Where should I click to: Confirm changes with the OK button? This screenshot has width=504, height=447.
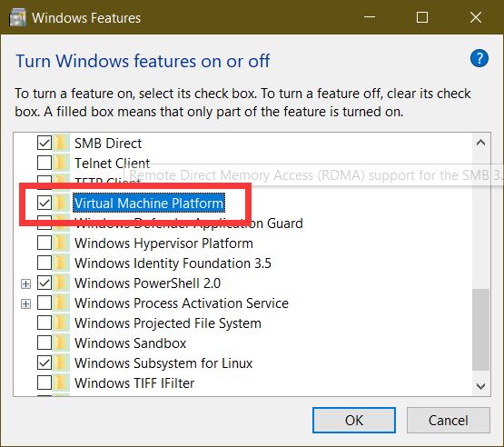(354, 421)
